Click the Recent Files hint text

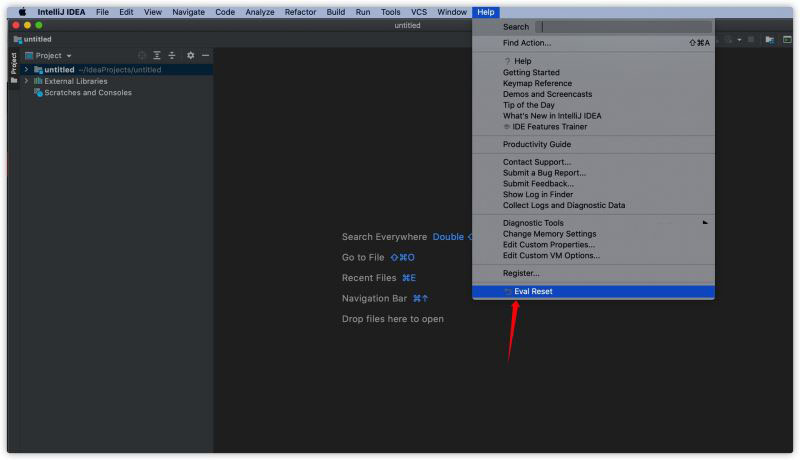pos(369,278)
